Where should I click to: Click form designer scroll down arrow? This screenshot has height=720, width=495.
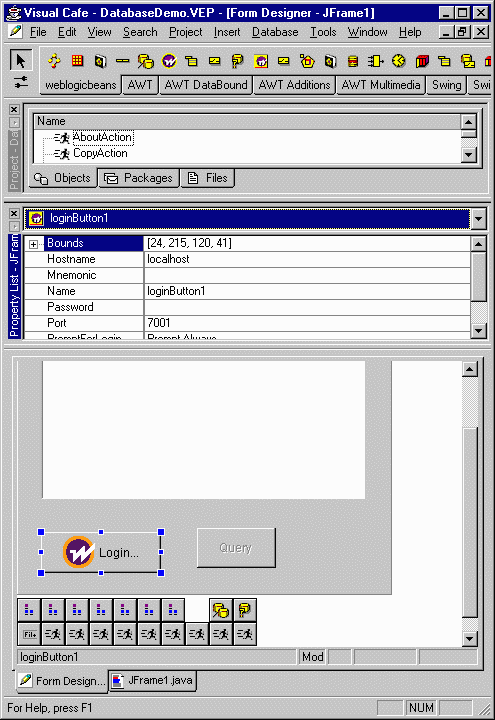point(470,638)
